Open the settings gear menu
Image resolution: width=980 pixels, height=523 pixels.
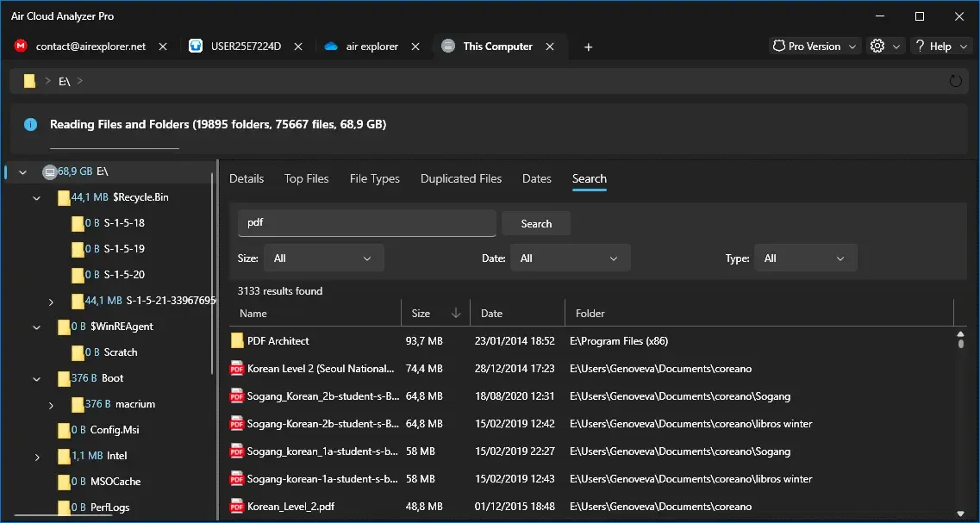coord(885,47)
